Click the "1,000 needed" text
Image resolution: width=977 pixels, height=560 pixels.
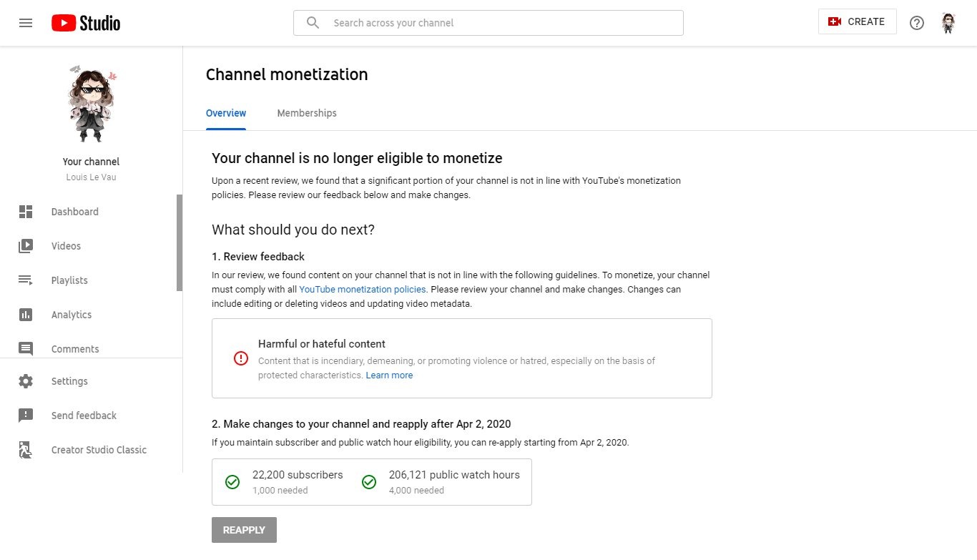pos(280,491)
